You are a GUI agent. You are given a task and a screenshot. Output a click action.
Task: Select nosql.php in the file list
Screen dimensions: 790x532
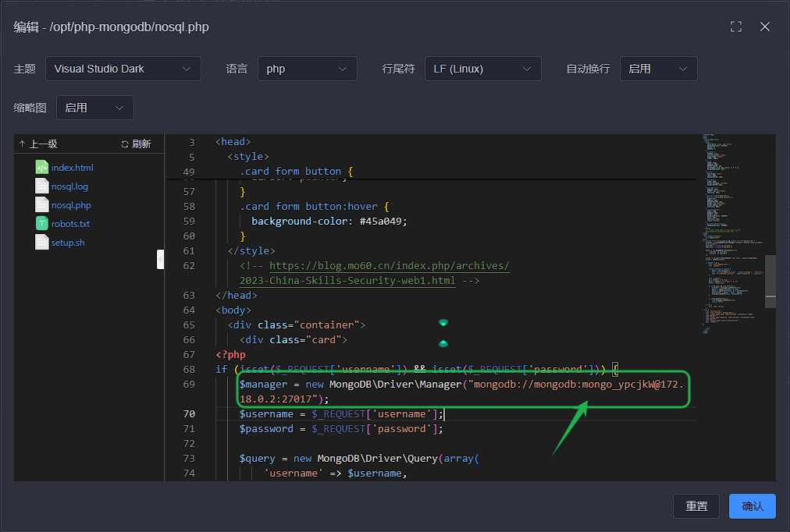pos(71,205)
